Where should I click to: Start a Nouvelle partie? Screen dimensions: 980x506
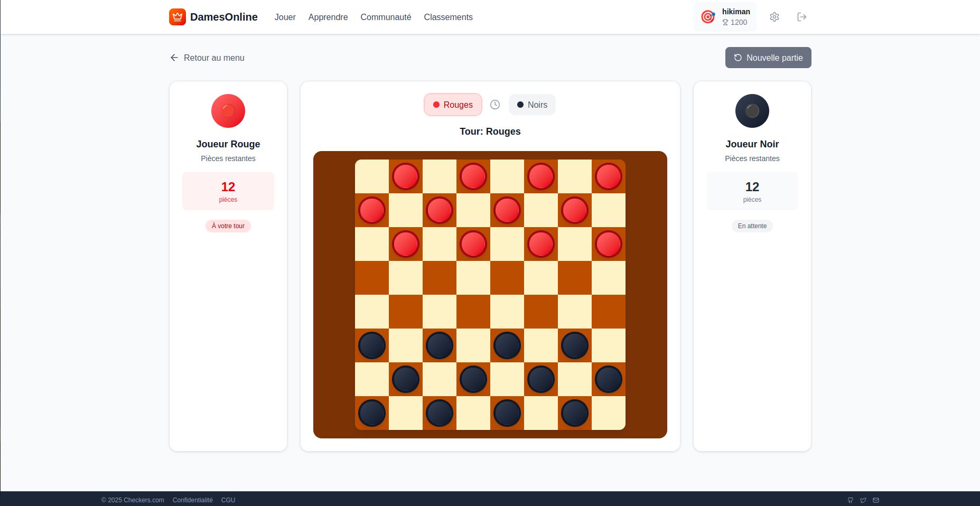coord(768,58)
